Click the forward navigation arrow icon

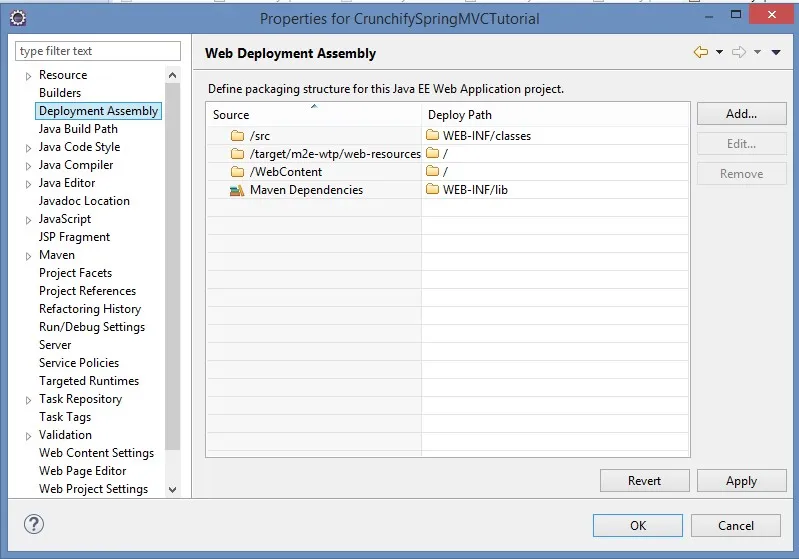pos(739,52)
